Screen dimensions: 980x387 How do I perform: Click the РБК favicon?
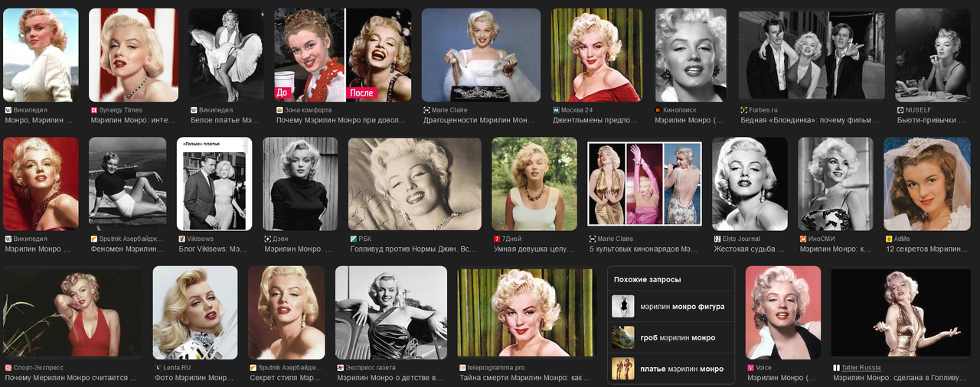coord(353,239)
